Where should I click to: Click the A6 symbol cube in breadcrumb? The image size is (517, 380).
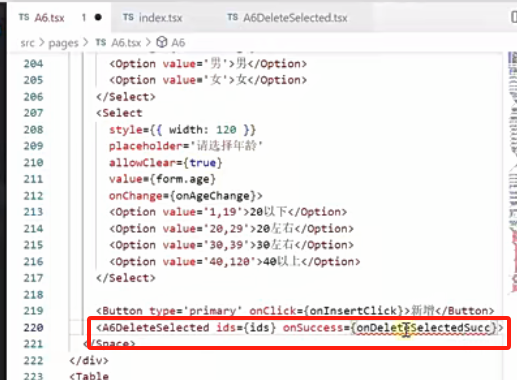pyautogui.click(x=162, y=42)
